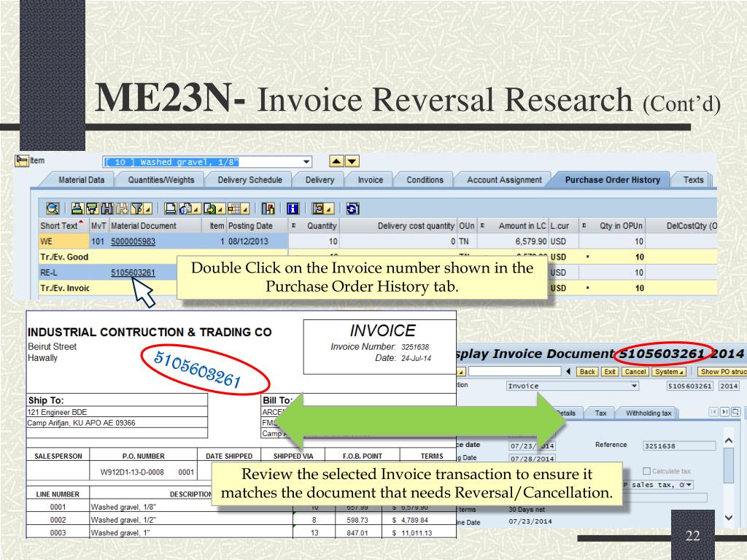The image size is (747, 560).
Task: Select the Invoice tab in item details
Action: [x=370, y=179]
